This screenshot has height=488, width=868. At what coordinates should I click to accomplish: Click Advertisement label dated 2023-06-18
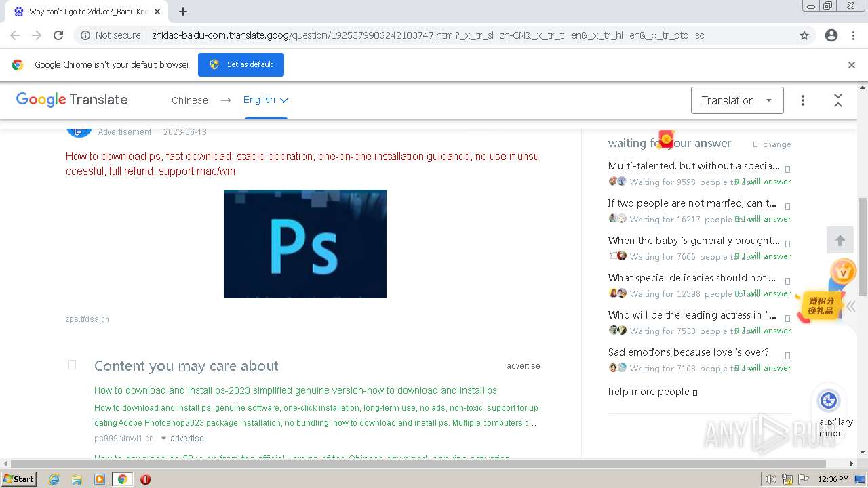125,132
